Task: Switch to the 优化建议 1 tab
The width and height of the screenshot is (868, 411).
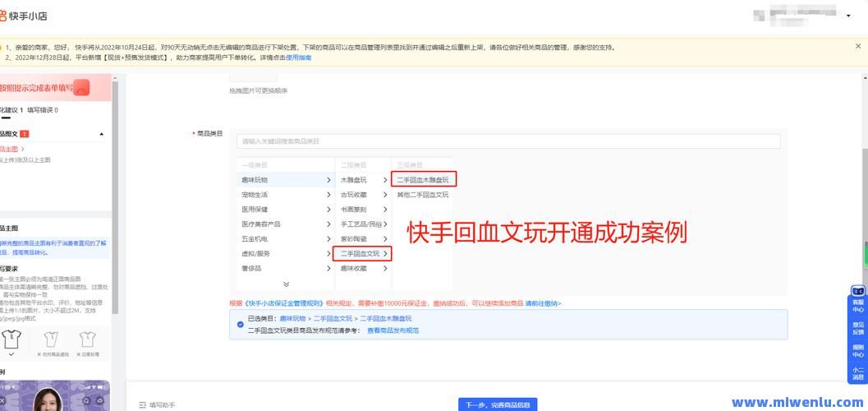Action: [11, 110]
